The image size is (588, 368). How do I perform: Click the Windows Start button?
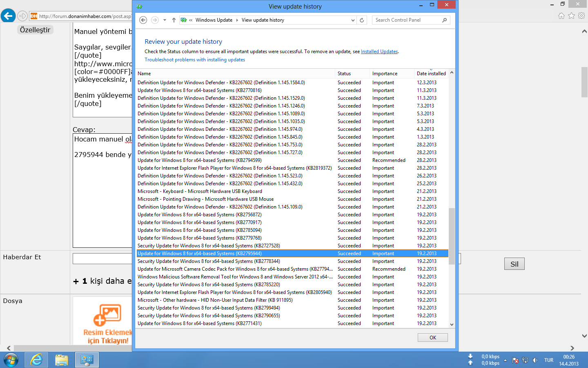click(11, 360)
